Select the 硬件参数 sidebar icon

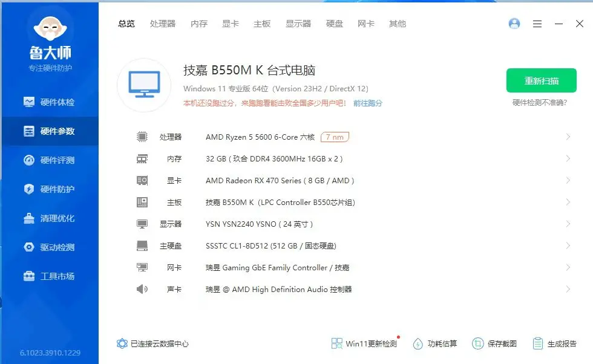pos(29,131)
